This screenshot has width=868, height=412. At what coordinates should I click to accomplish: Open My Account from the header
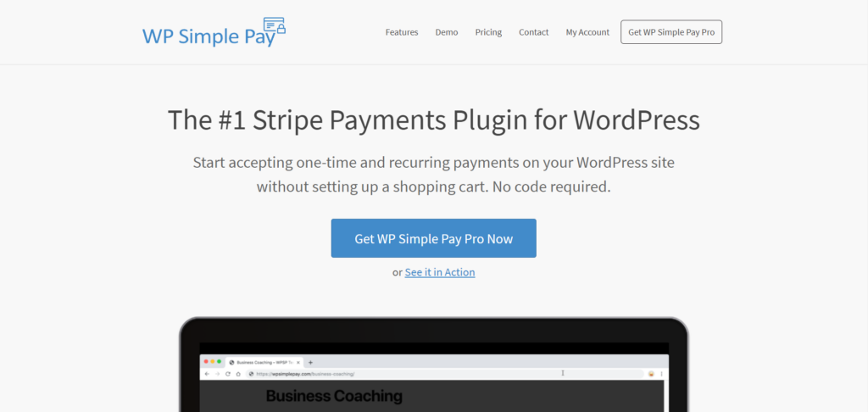click(587, 32)
